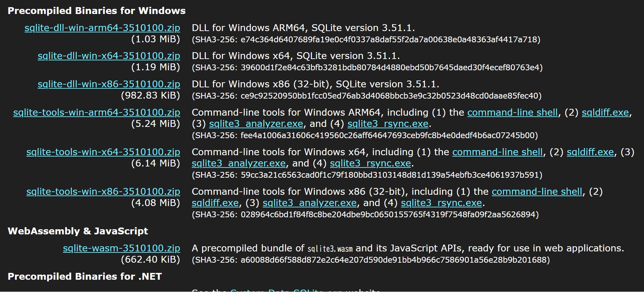Open sqlite3_analyzer.exe link for x64 tools
Image resolution: width=644 pixels, height=292 pixels.
[x=239, y=163]
